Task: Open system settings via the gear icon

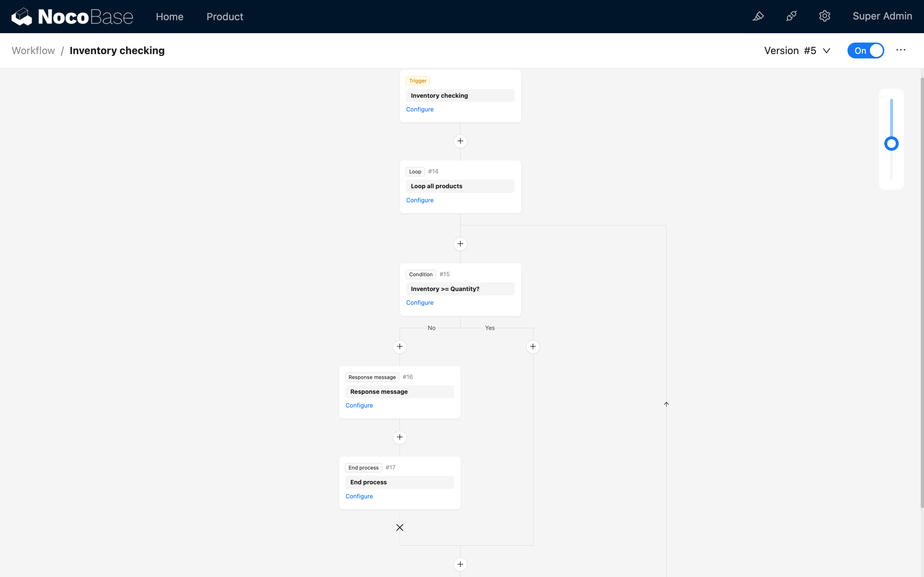Action: point(825,16)
